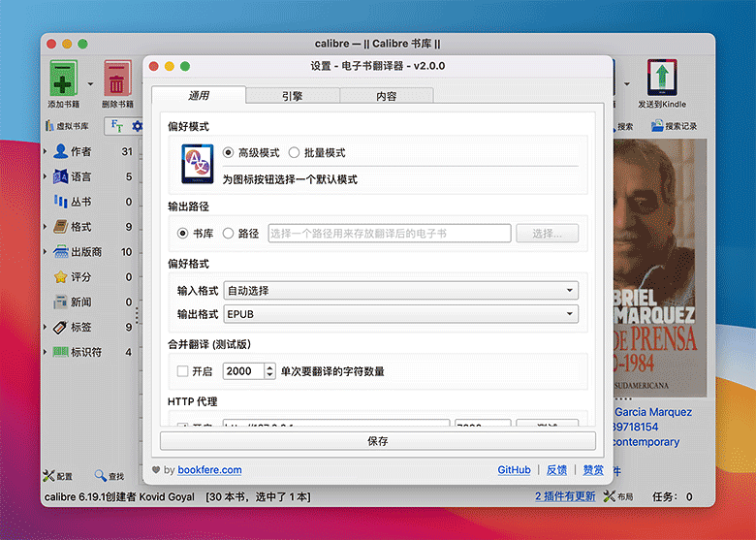
Task: Click the Find (查找) magnifier icon
Action: pos(100,476)
